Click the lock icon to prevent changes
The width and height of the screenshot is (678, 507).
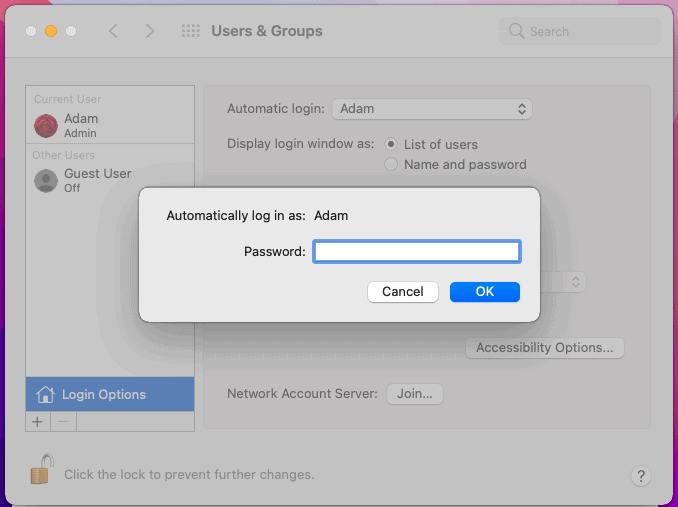(42, 469)
